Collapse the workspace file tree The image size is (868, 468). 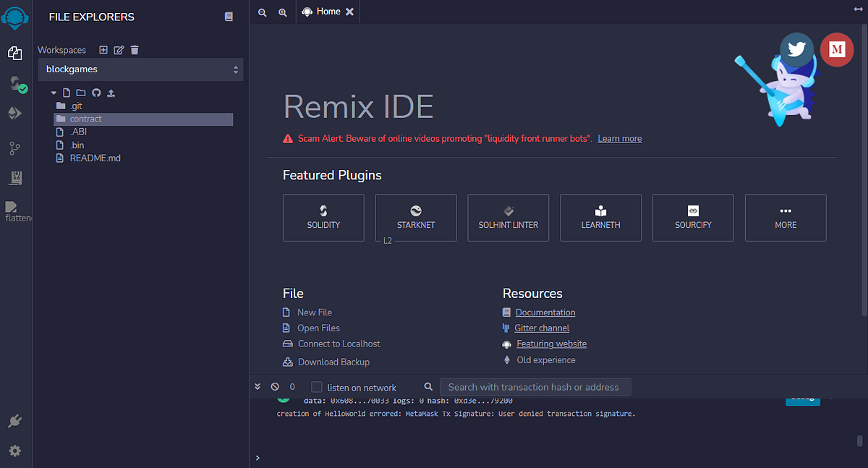tap(53, 93)
